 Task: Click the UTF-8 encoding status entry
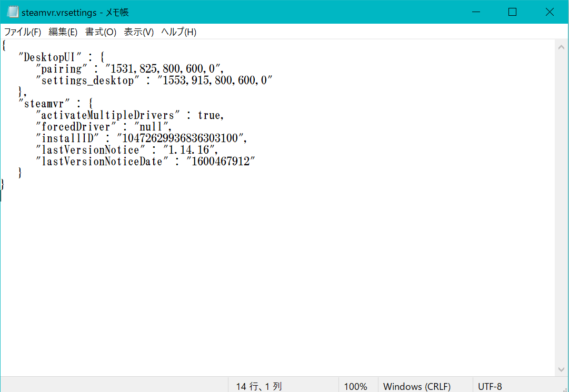coord(490,387)
